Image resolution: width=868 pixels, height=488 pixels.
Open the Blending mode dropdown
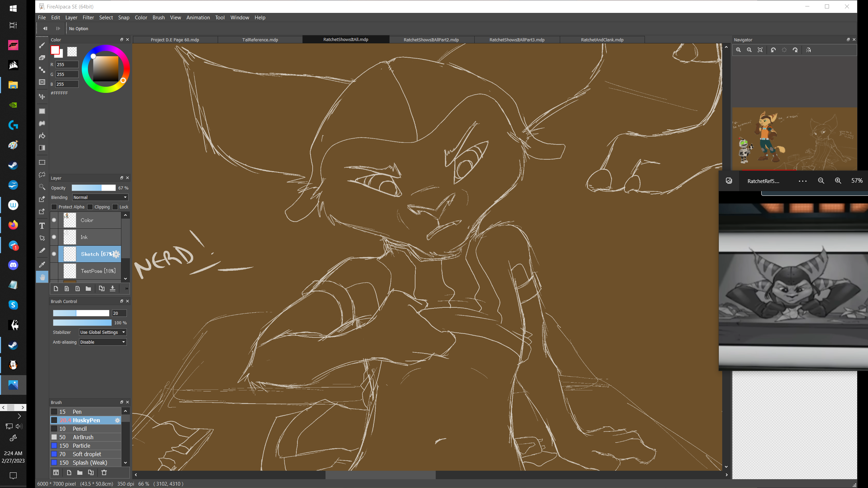tap(100, 197)
